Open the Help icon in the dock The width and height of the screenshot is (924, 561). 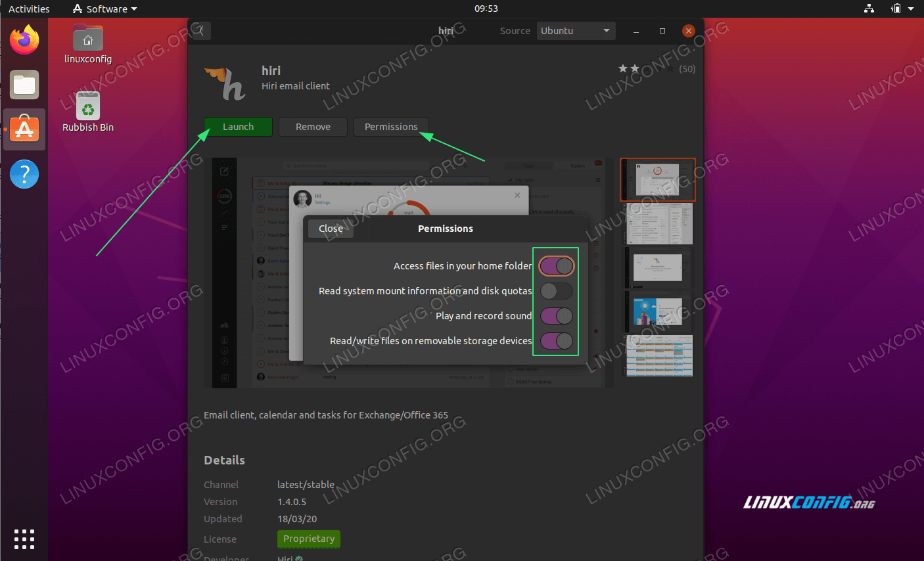(24, 174)
